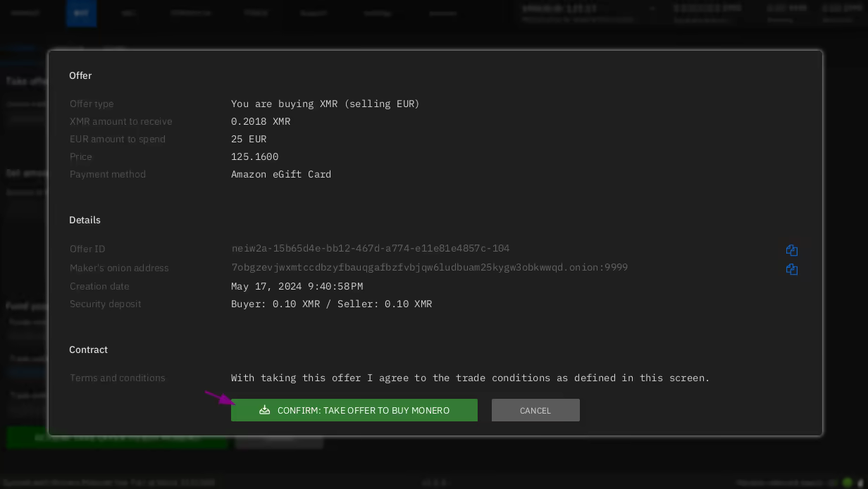Copy the Offer ID to clipboard

point(791,250)
